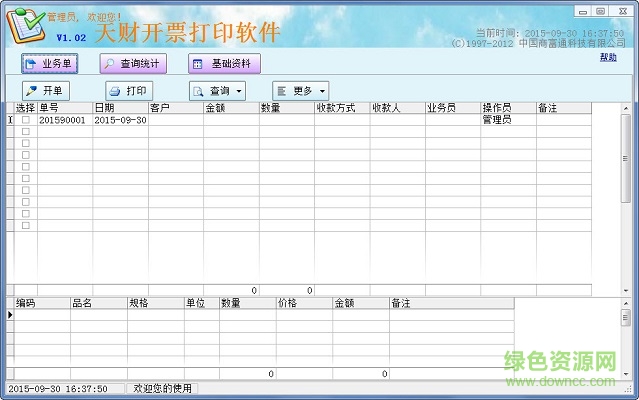Screen dimensions: 639x400
Task: Check the third row selection checkbox
Action: 26,143
